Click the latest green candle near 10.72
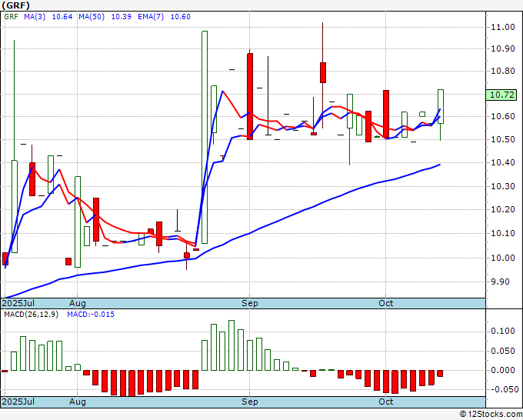 pos(441,106)
